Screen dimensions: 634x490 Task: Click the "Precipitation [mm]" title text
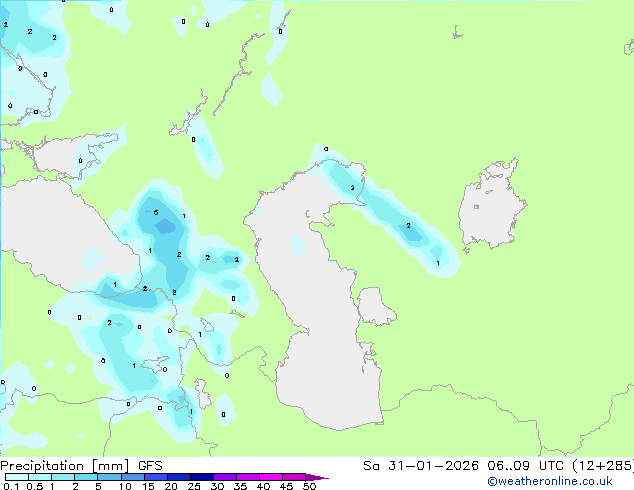coord(64,466)
